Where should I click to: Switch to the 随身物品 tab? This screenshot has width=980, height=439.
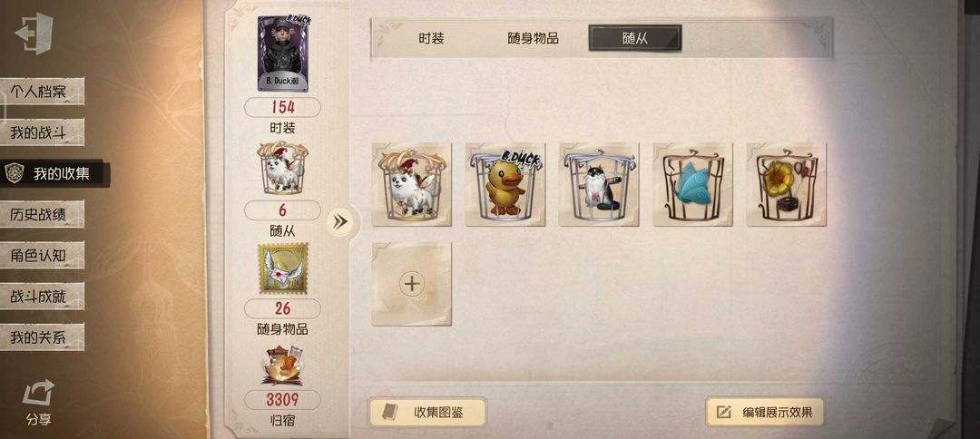click(533, 38)
